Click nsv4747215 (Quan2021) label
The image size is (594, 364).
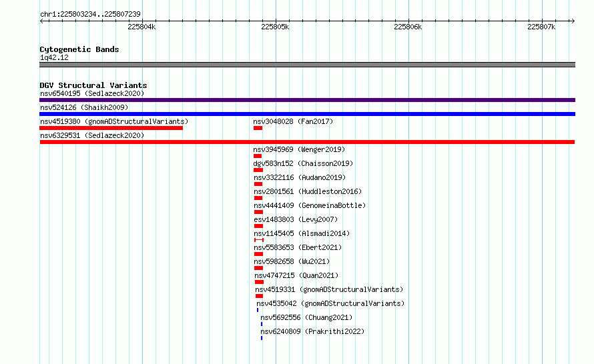(296, 275)
